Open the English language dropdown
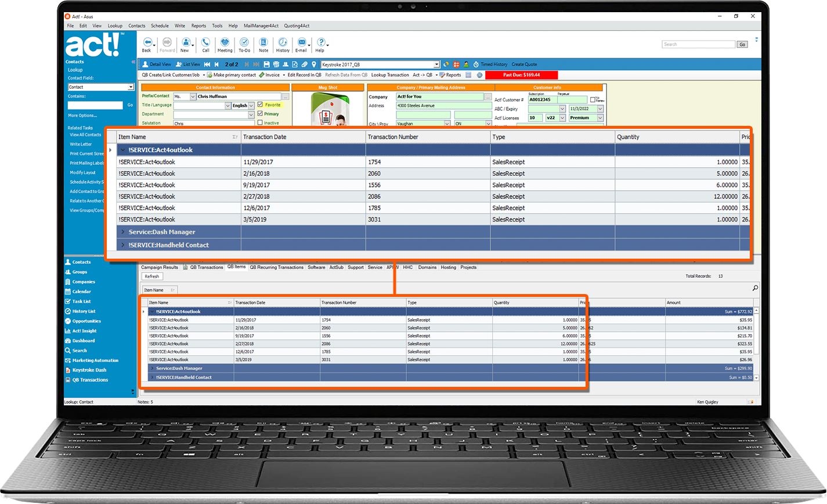This screenshot has height=504, width=827. pyautogui.click(x=251, y=106)
